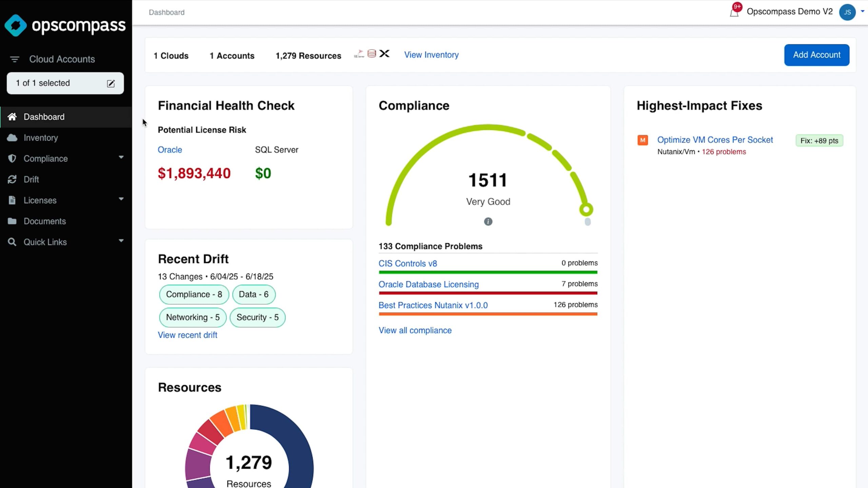
Task: Select the Data - 6 drift chip
Action: pyautogui.click(x=254, y=294)
